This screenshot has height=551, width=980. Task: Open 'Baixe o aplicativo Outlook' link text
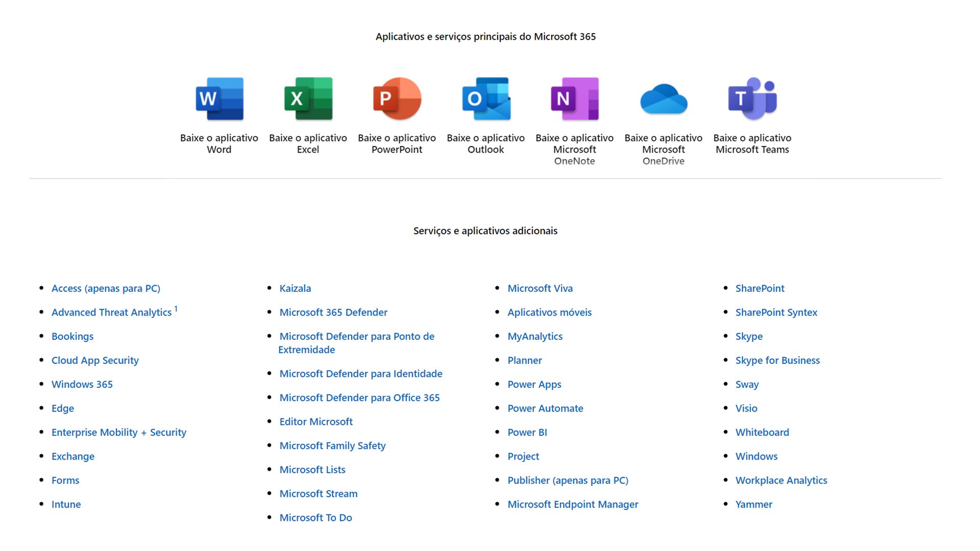[485, 143]
